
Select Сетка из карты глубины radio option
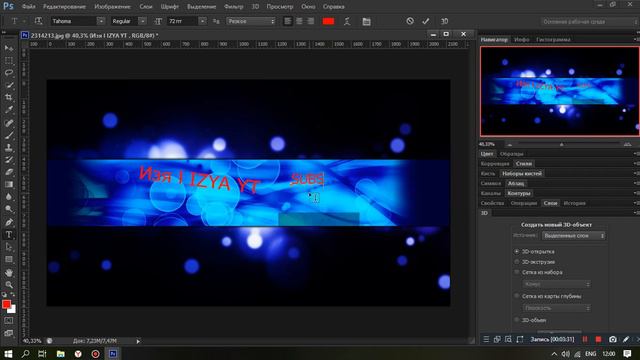coord(517,296)
